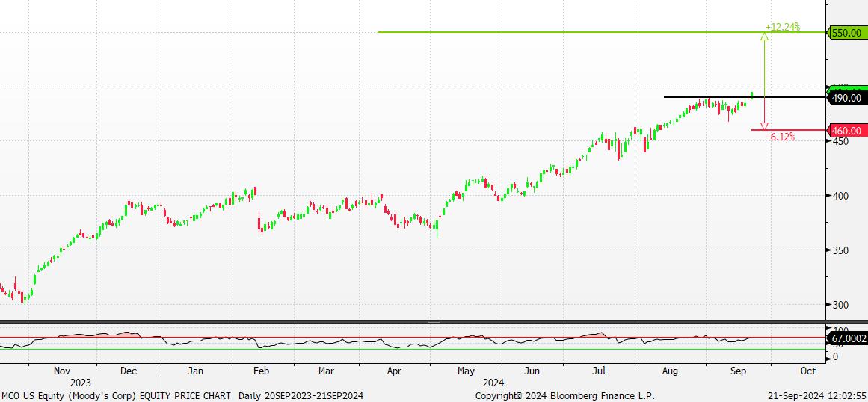This screenshot has width=868, height=402.
Task: Click the 350 y-axis price label
Action: click(839, 250)
